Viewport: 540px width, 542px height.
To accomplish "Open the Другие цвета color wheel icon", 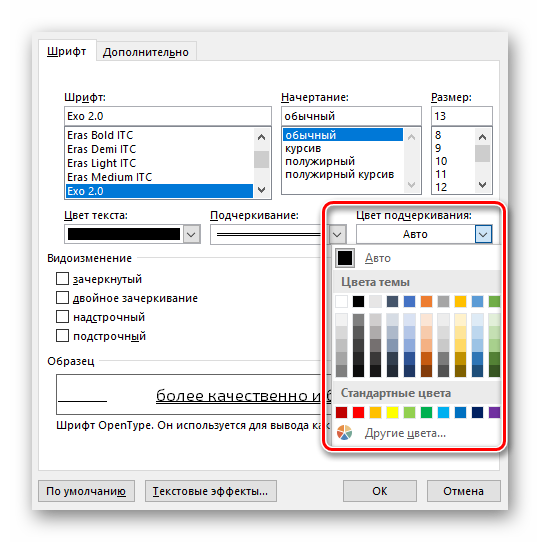I will tap(344, 433).
